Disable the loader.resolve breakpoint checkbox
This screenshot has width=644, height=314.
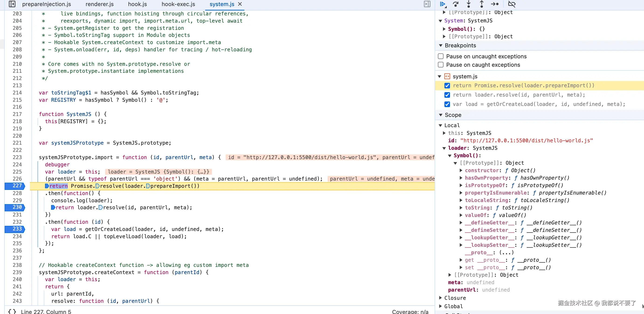(447, 95)
